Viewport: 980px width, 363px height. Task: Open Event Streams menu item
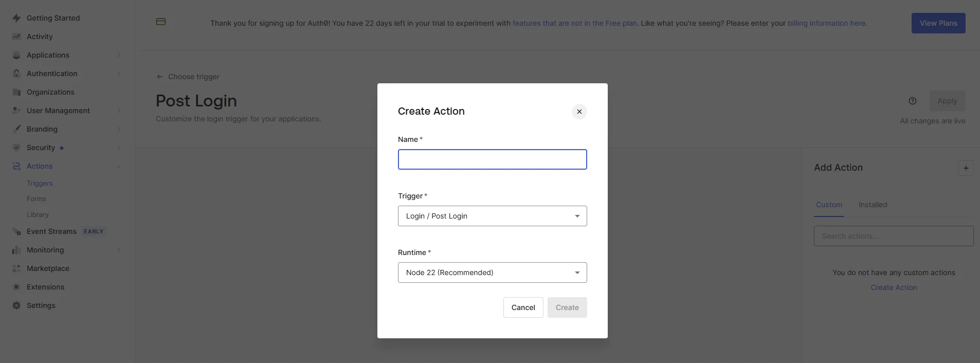[x=51, y=231]
